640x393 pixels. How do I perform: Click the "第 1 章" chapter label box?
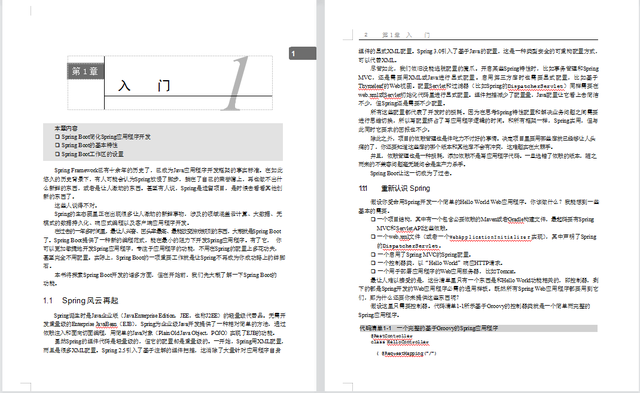pyautogui.click(x=86, y=71)
